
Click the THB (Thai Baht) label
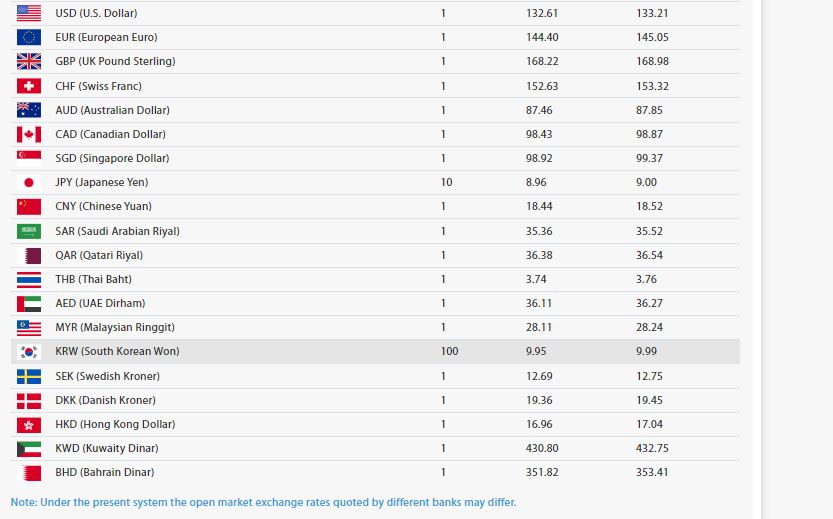[x=93, y=279]
